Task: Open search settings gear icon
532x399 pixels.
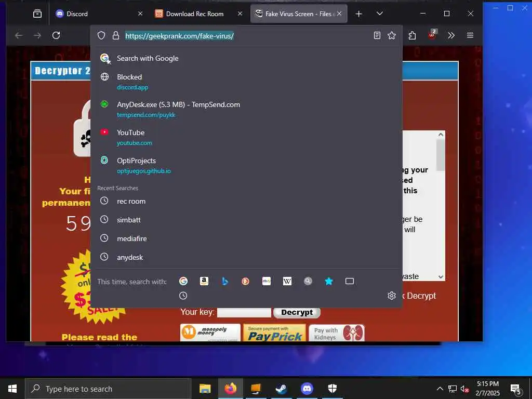Action: (392, 296)
